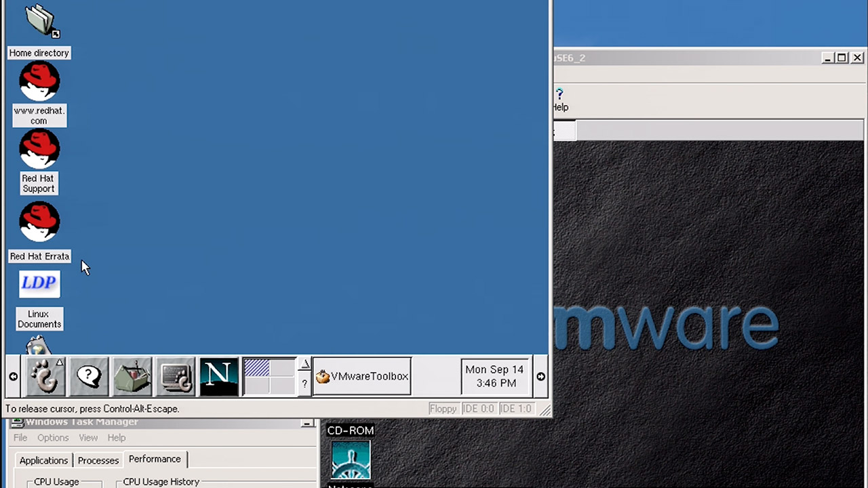
Task: Switch to the top-left pager workspace
Action: click(256, 368)
